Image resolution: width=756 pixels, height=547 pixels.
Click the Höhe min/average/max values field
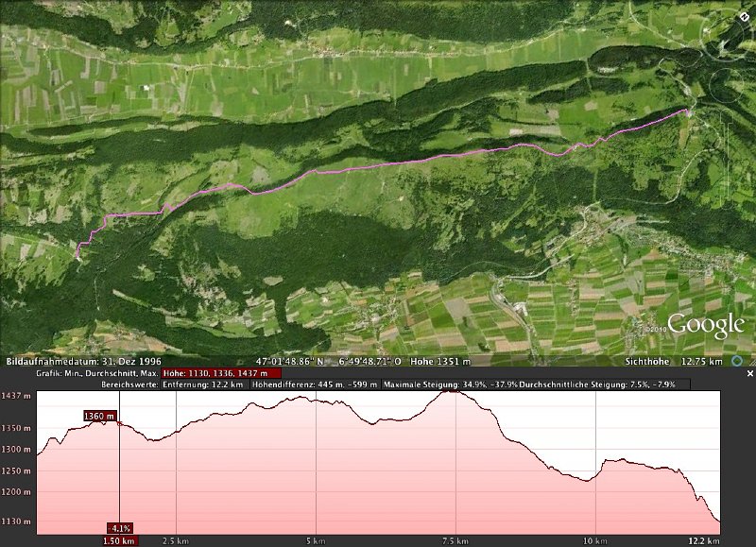[215, 373]
